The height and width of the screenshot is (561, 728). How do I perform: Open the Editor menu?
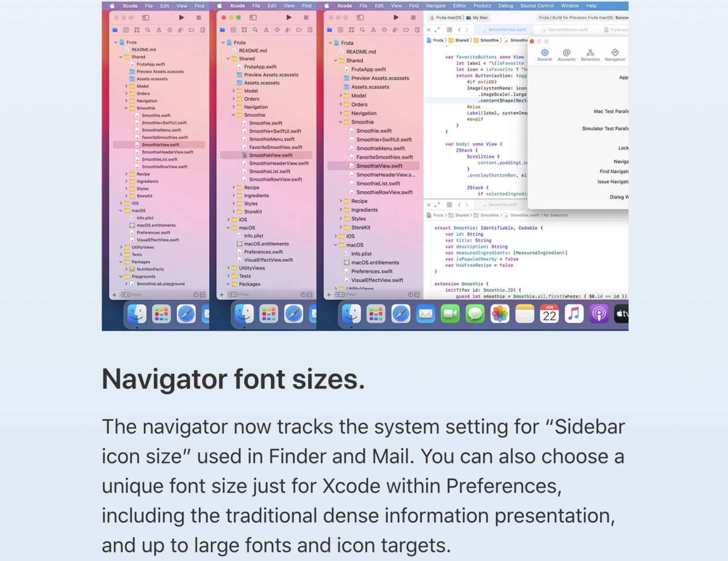459,6
